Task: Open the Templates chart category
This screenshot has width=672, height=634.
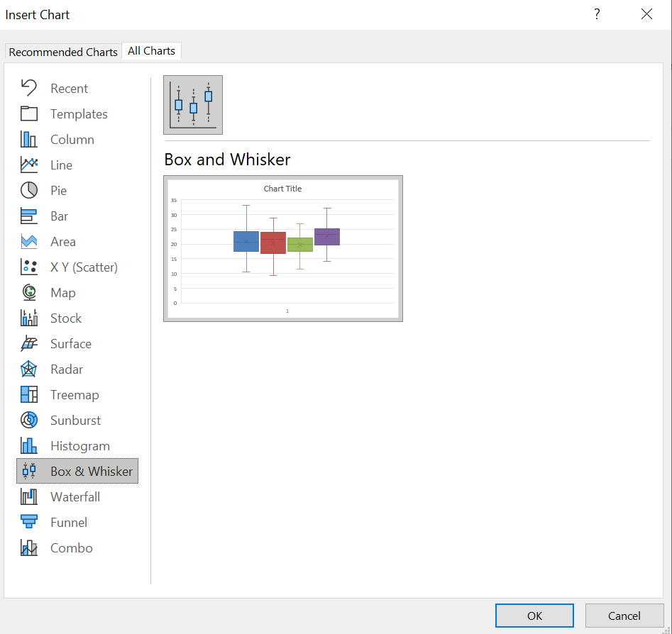Action: point(78,114)
